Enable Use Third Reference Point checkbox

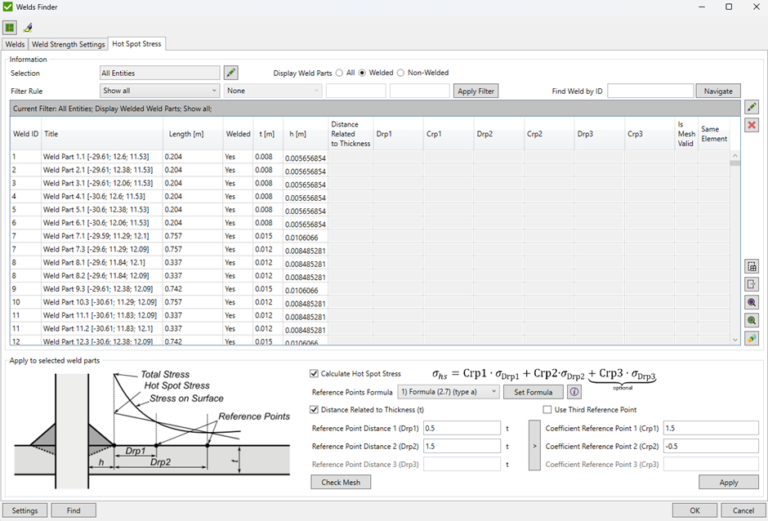tap(547, 409)
